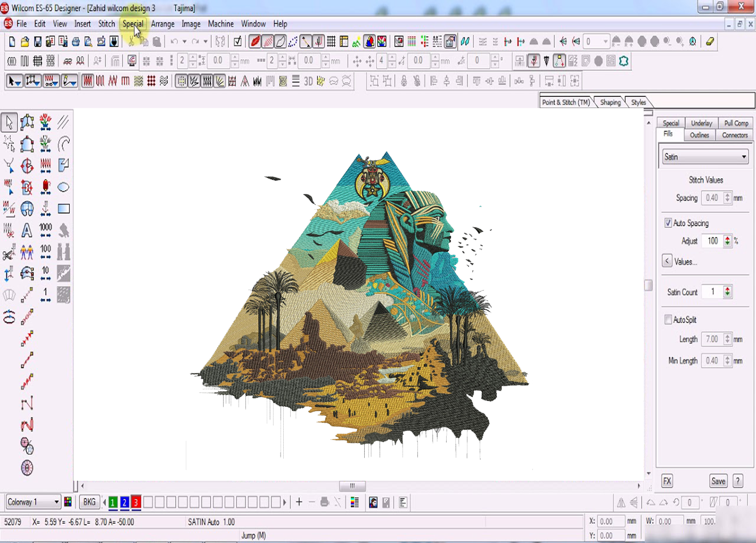
Task: Enable the AutoSplit option
Action: (x=669, y=319)
